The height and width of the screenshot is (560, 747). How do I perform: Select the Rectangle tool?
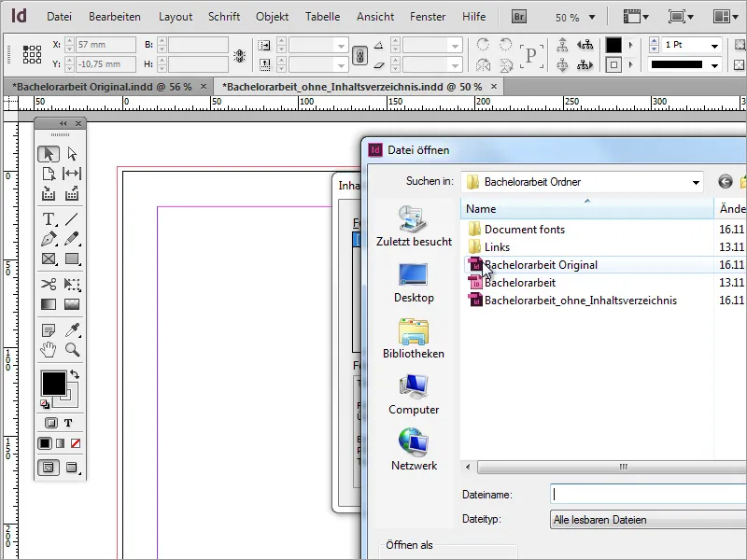click(x=72, y=259)
